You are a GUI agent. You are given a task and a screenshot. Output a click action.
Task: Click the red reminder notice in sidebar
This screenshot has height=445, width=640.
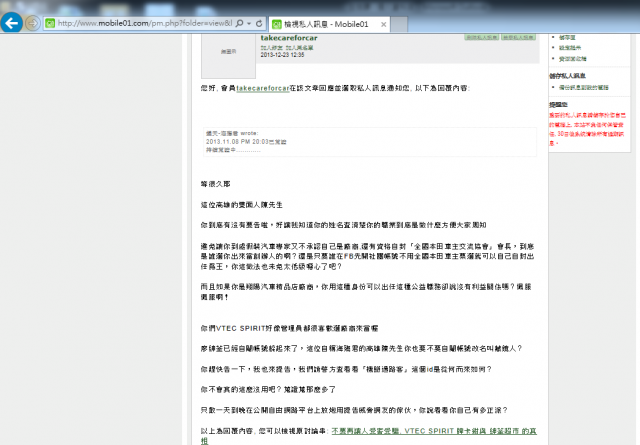587,129
